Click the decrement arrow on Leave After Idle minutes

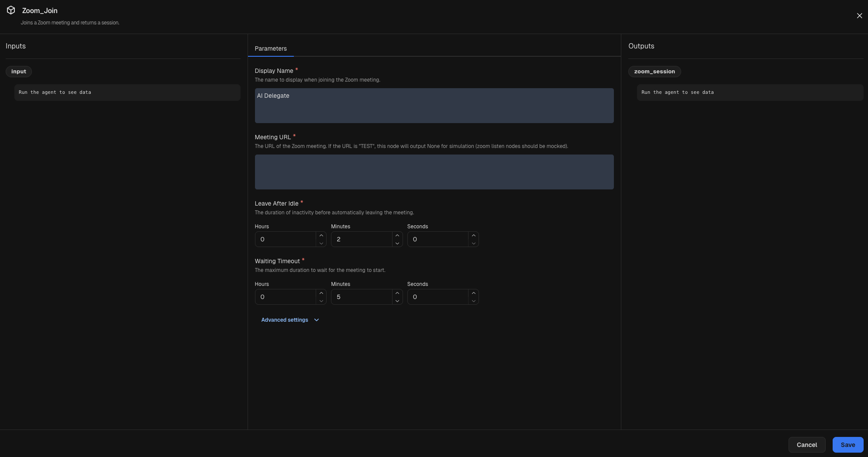[397, 243]
